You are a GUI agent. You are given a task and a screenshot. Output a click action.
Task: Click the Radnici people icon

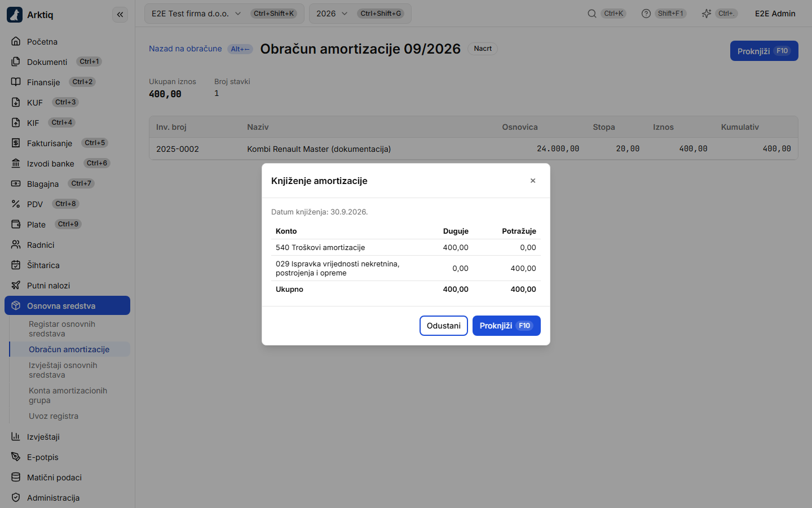pos(16,244)
